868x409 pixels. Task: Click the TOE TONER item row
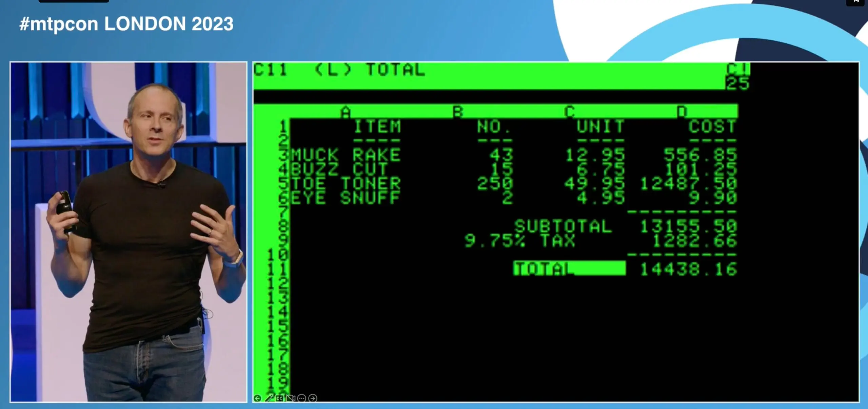click(514, 183)
